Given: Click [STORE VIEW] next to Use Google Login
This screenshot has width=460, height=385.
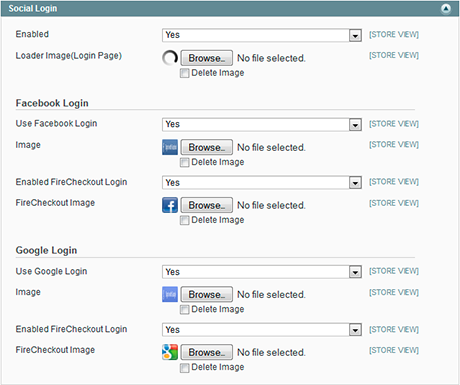Looking at the screenshot, I should pyautogui.click(x=394, y=271).
